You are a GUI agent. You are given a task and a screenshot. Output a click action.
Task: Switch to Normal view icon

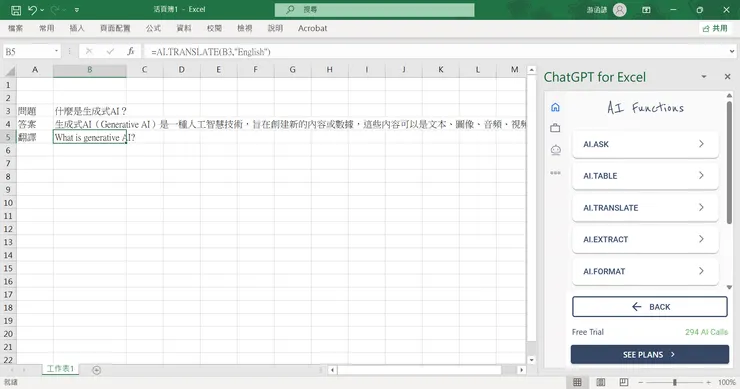(x=577, y=382)
